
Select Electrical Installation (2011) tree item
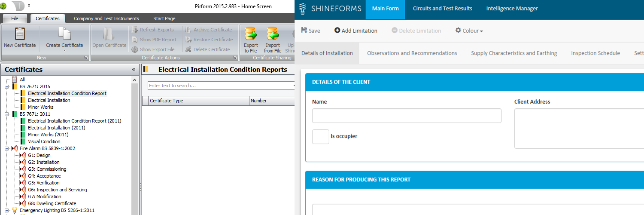[x=56, y=128]
